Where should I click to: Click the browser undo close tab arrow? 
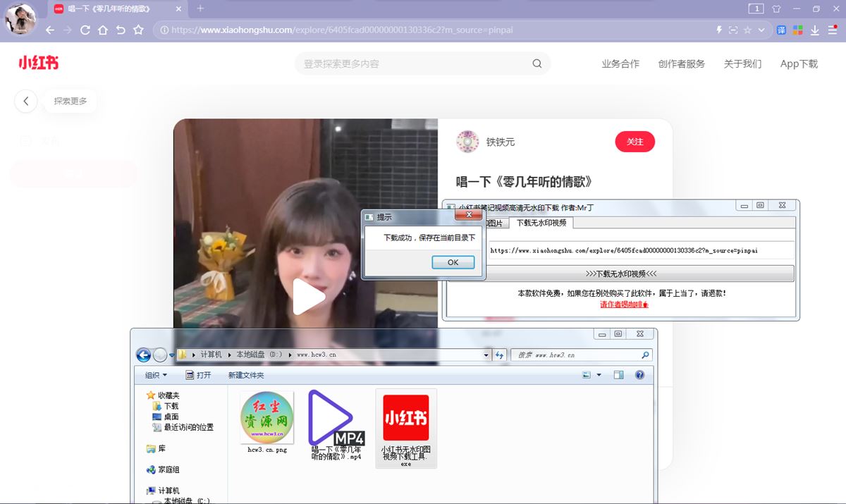[x=121, y=30]
